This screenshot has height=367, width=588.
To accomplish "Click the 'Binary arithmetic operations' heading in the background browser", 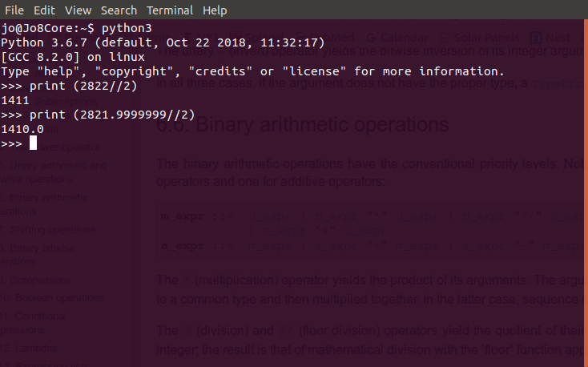I will [322, 124].
